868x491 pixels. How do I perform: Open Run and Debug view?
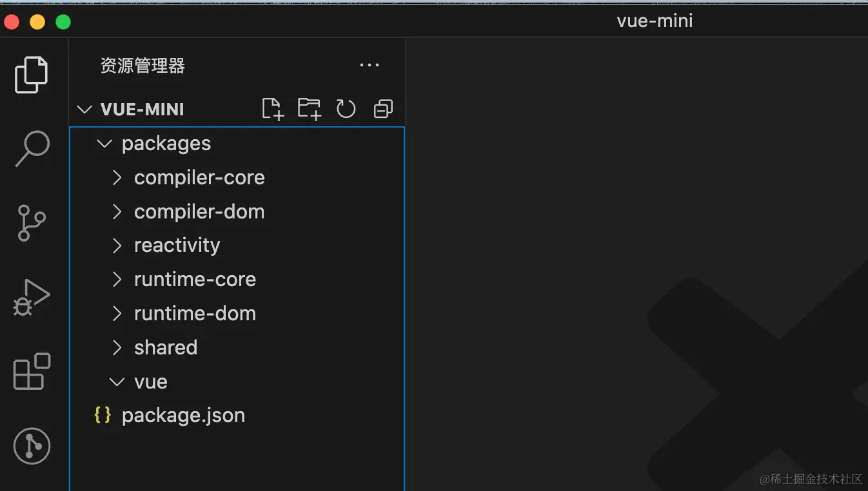32,297
